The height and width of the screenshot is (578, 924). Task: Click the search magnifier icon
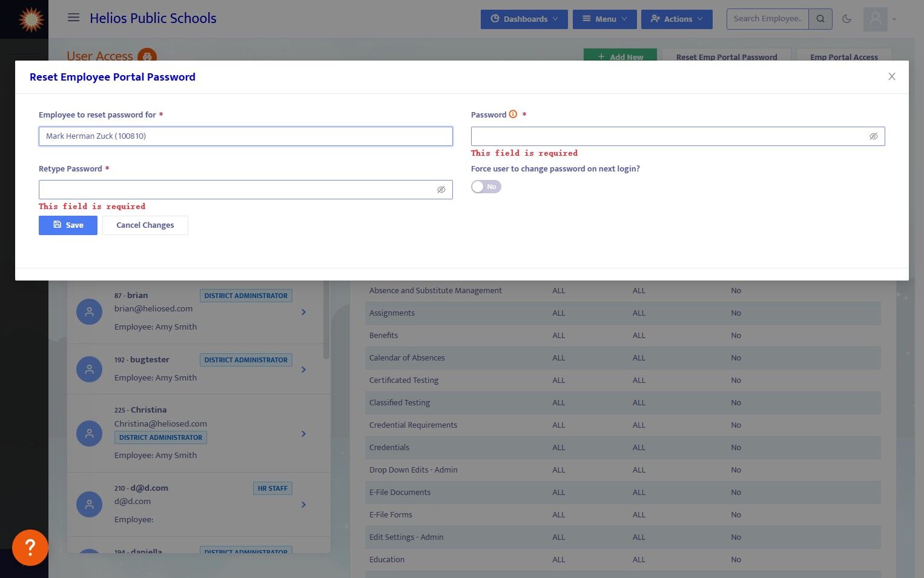(820, 19)
